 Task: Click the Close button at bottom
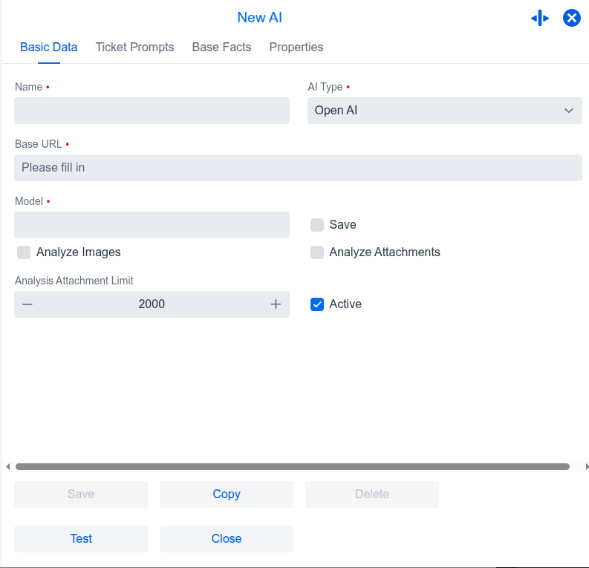click(227, 539)
